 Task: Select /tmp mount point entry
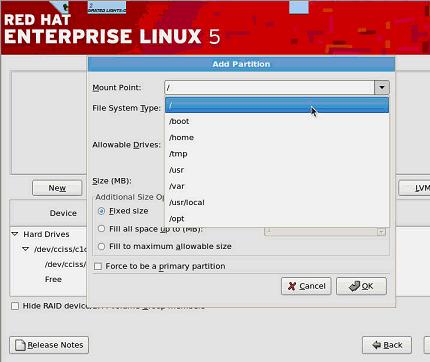277,154
